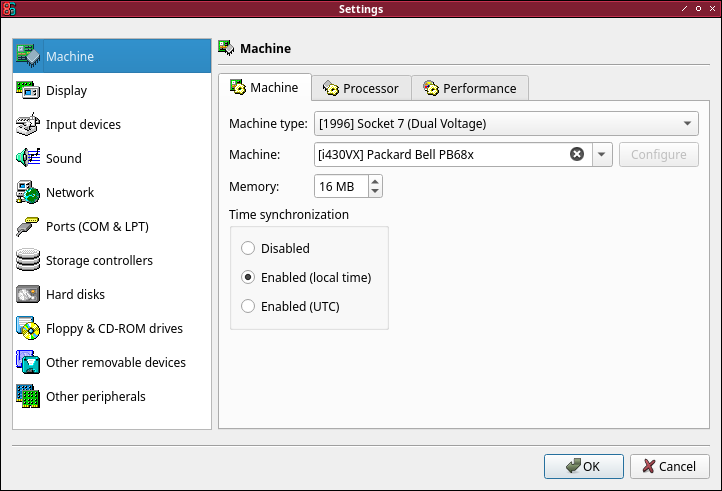Viewport: 722px width, 491px height.
Task: Click the Input devices mouse icon
Action: (28, 124)
